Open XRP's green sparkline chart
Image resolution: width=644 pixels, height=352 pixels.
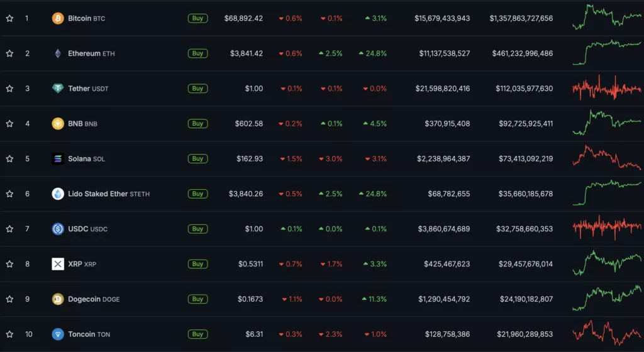tap(607, 263)
